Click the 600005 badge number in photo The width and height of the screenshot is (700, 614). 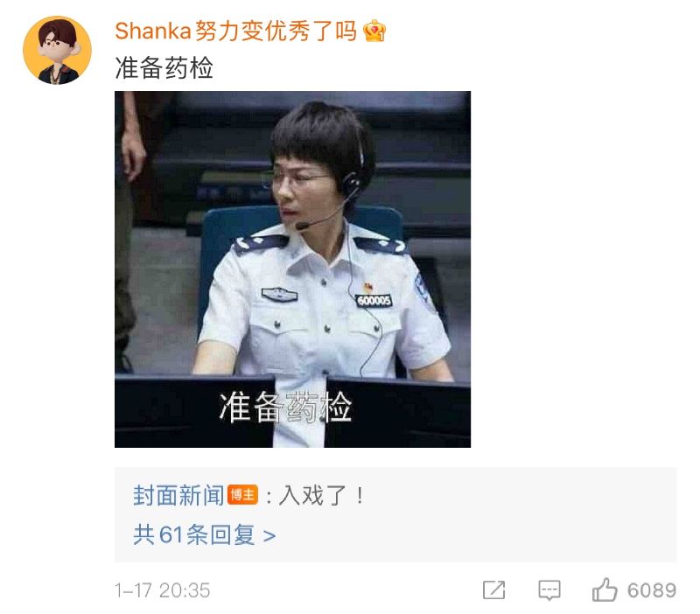pos(374,300)
